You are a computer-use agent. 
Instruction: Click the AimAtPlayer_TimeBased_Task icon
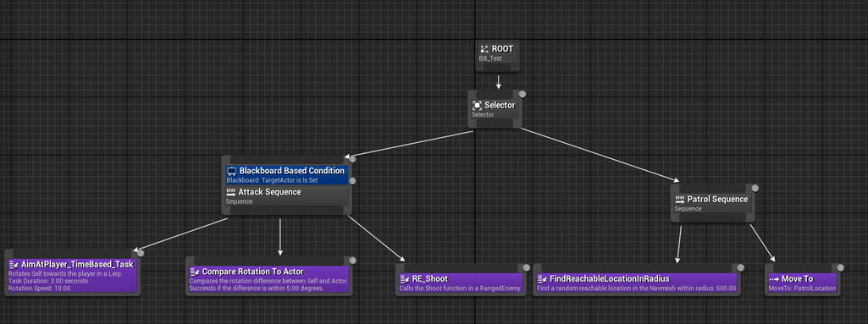[x=14, y=264]
